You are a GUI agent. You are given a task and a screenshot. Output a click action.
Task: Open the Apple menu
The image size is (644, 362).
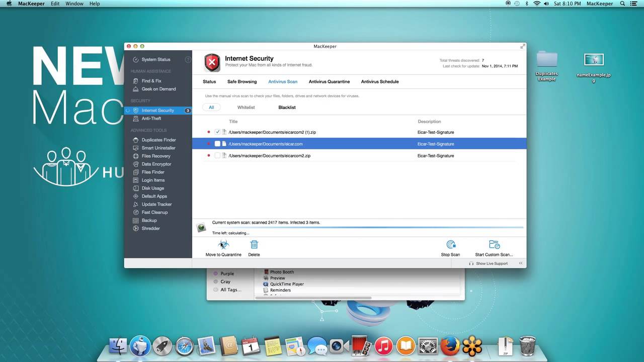9,4
